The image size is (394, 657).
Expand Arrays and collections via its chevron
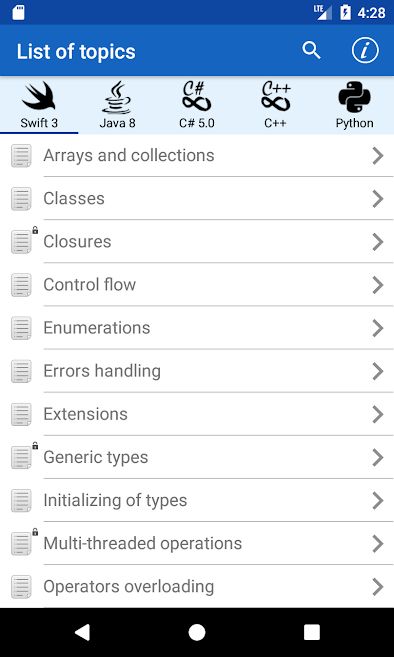[378, 155]
